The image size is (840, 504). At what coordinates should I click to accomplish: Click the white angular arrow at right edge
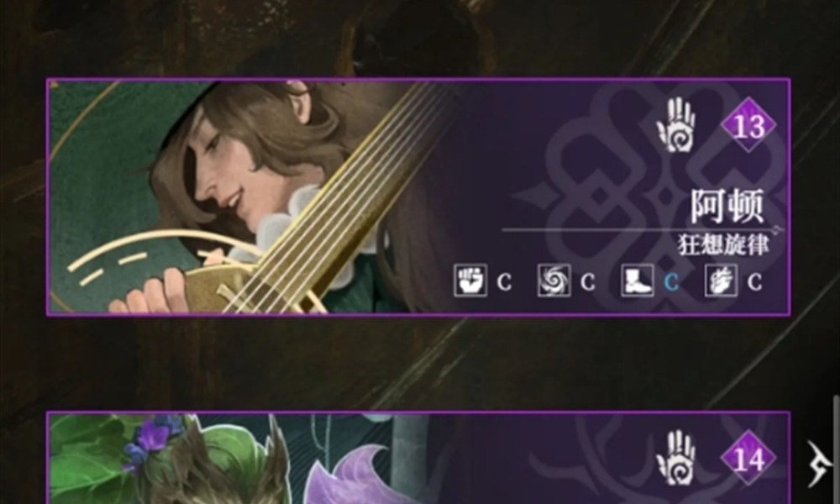(818, 464)
